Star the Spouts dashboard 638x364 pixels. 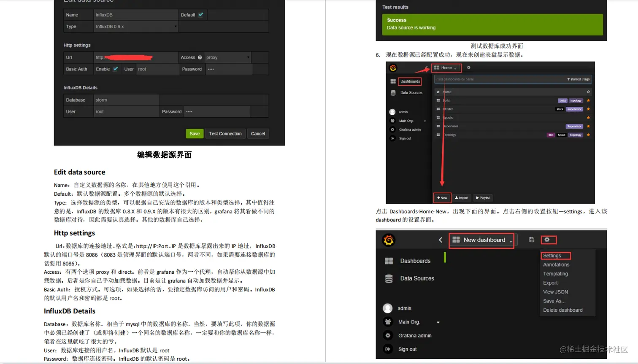pyautogui.click(x=588, y=117)
